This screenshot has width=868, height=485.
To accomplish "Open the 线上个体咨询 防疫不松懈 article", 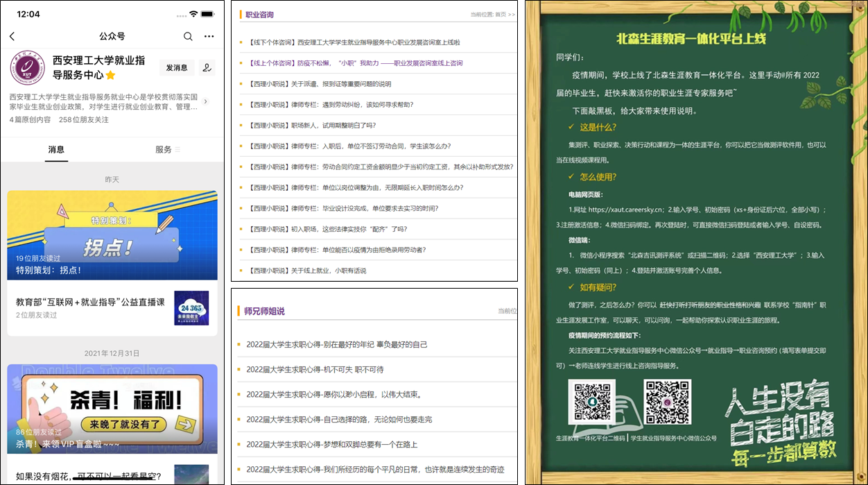I will (355, 63).
